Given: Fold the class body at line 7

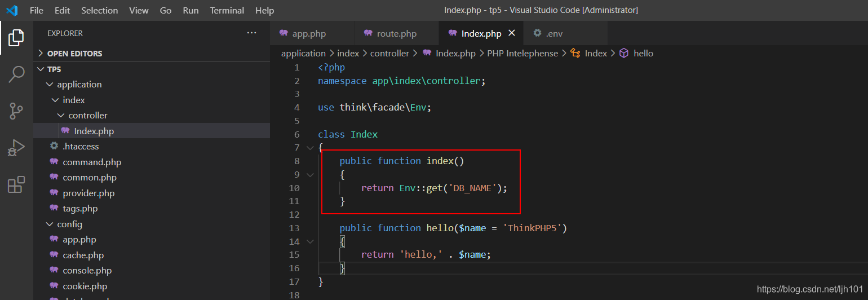Looking at the screenshot, I should tap(309, 148).
